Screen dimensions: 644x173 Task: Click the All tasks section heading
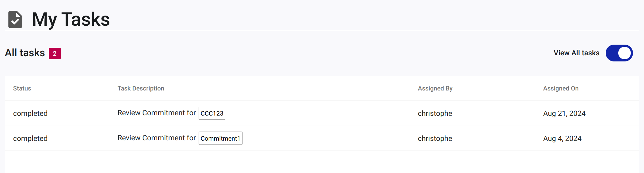(25, 53)
